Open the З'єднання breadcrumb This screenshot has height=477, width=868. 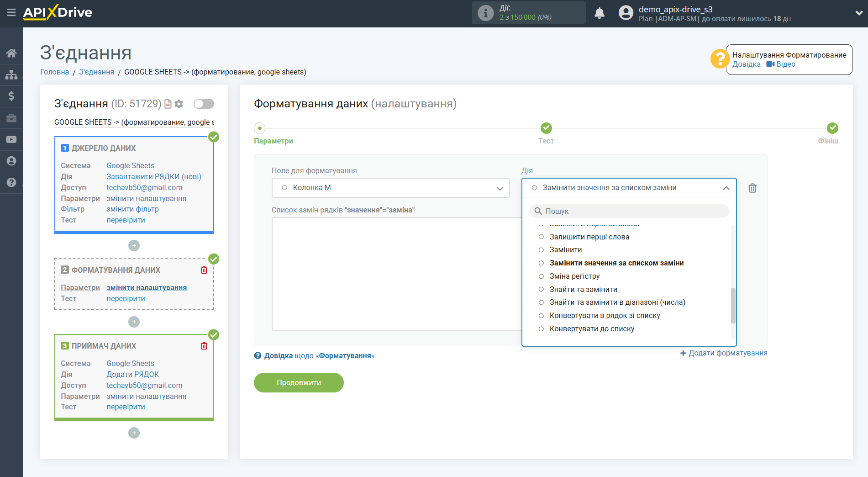(x=96, y=72)
